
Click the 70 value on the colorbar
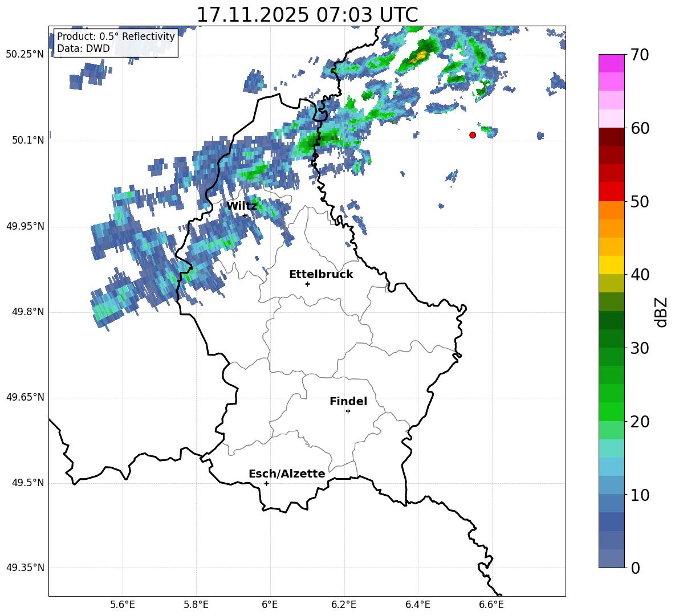pyautogui.click(x=640, y=55)
